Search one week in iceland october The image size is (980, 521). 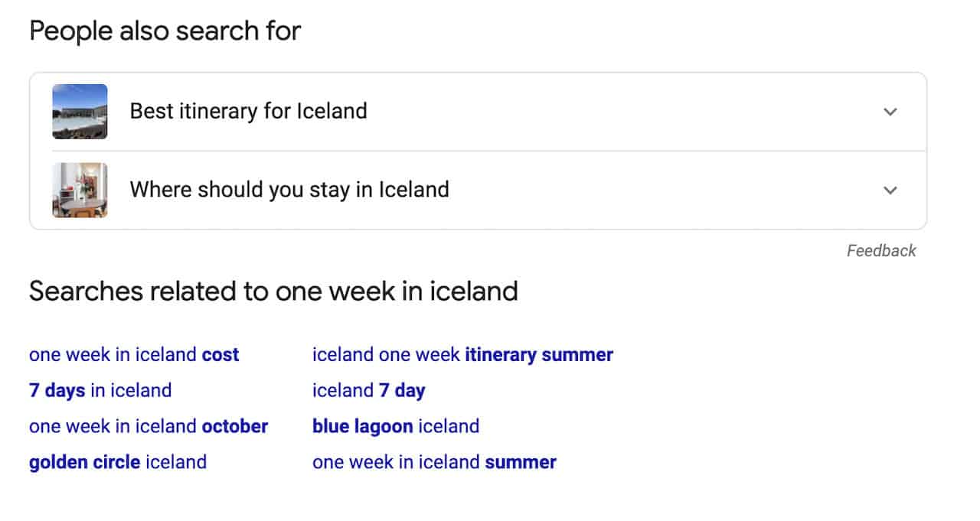click(149, 426)
